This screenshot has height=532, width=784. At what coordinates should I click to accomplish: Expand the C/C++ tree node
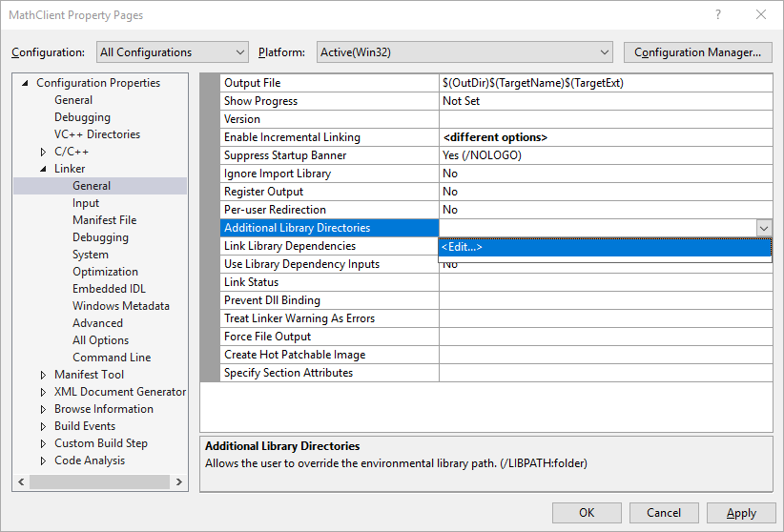click(x=44, y=152)
